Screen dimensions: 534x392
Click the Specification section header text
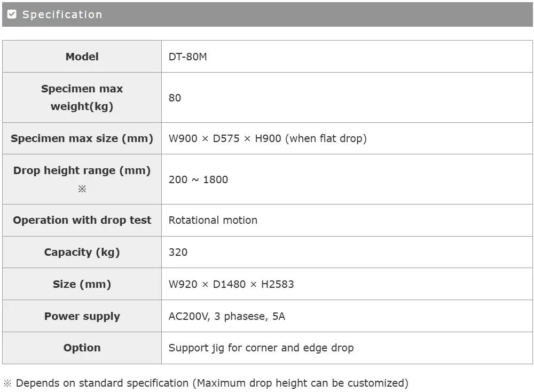coord(62,14)
